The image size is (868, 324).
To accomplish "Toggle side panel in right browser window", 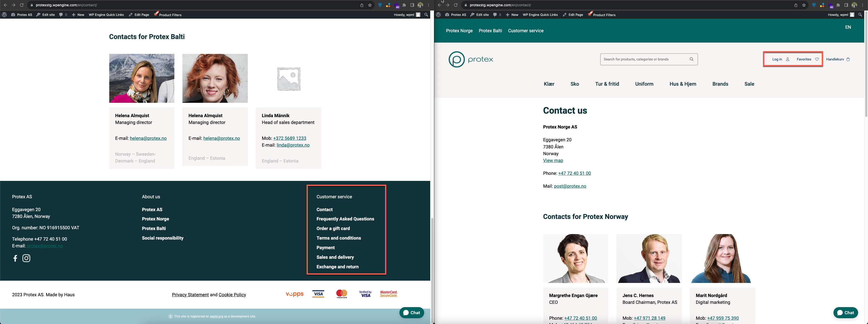I will click(846, 5).
